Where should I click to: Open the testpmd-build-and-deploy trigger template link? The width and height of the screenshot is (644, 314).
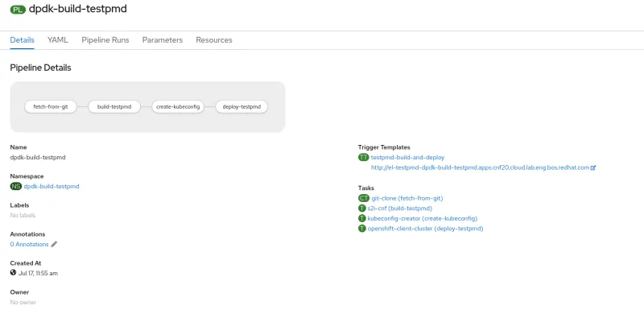(407, 158)
